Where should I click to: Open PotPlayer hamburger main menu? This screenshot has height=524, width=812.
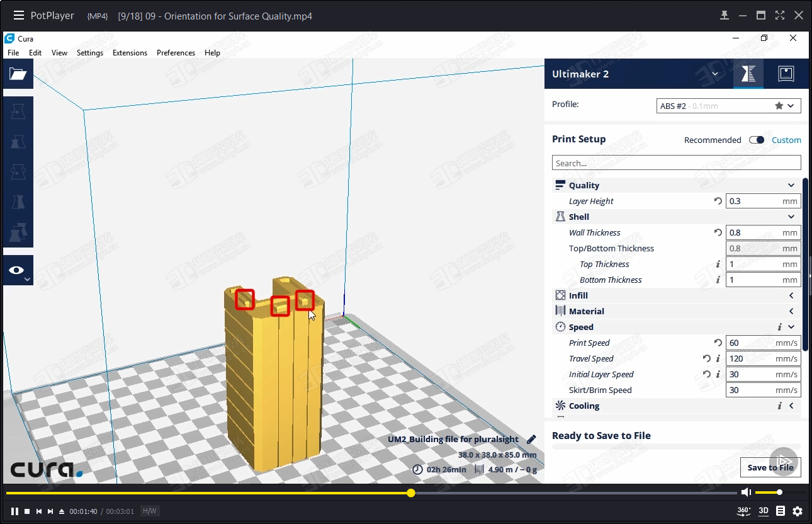19,15
